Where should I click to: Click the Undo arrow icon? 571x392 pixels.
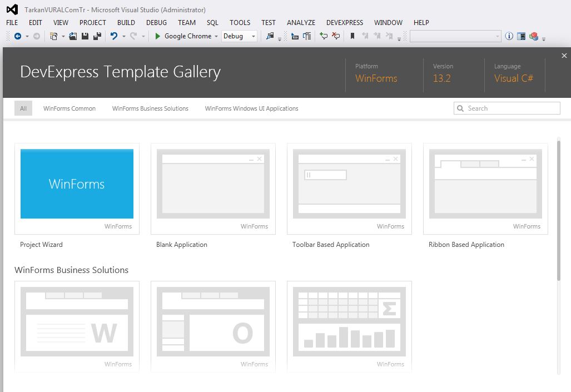coord(114,36)
